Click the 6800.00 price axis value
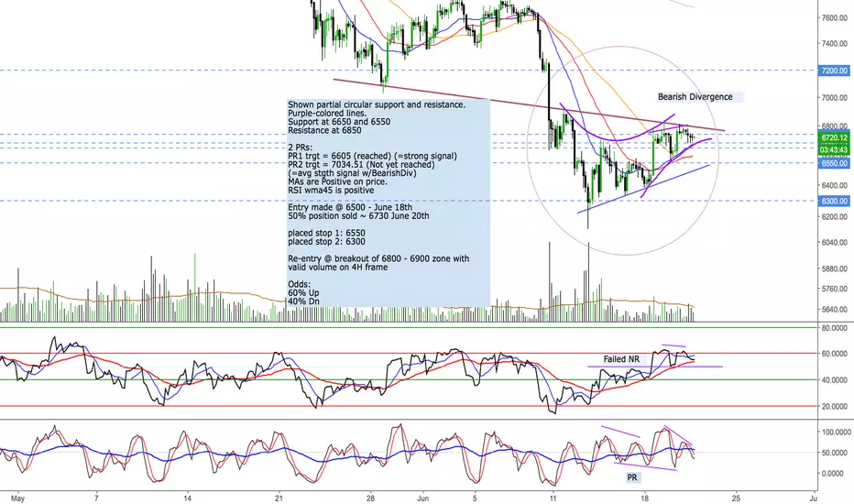Image resolution: width=854 pixels, height=504 pixels. 835,126
